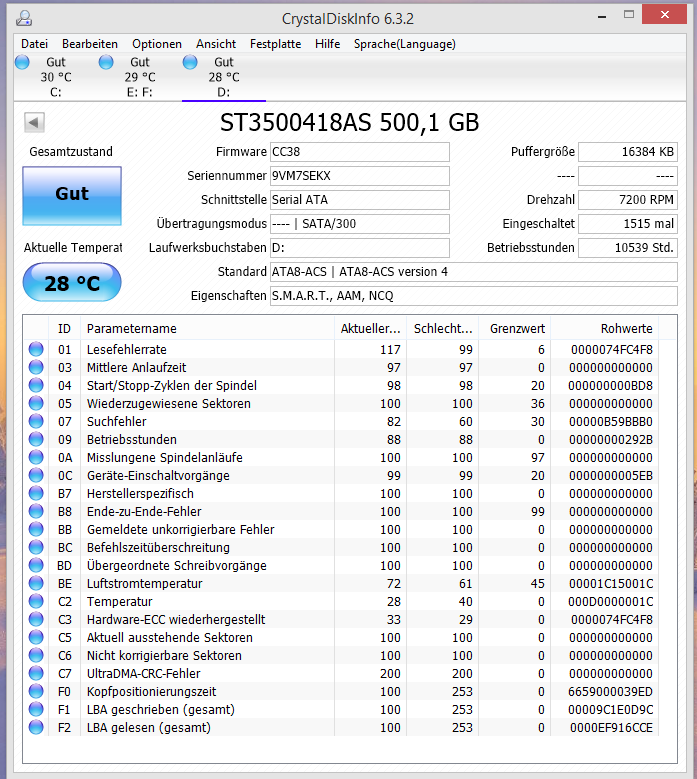
Task: Click the status icon of Wiederzugewiesene Sektoren row
Action: tap(36, 403)
